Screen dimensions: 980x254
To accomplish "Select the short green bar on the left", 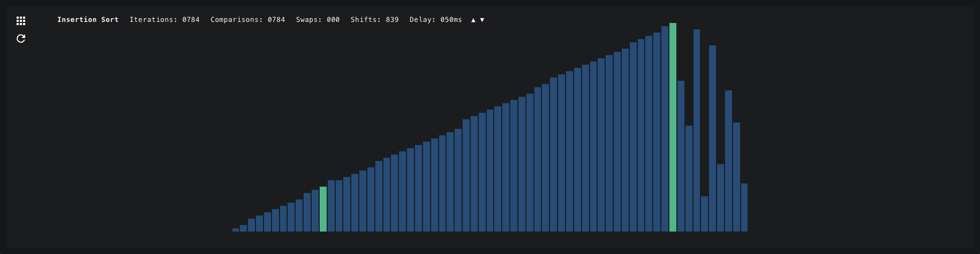I will [323, 209].
